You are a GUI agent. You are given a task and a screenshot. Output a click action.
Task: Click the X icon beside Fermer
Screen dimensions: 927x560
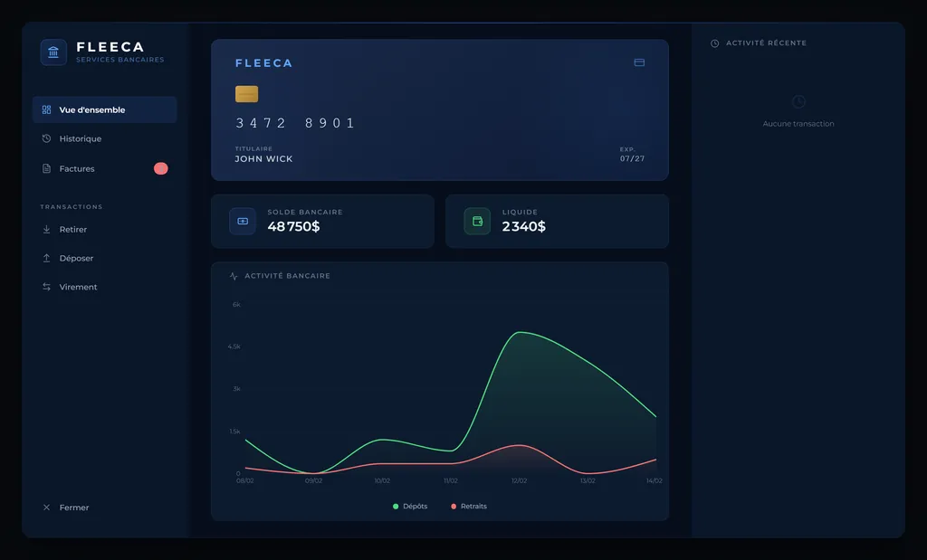click(x=47, y=508)
